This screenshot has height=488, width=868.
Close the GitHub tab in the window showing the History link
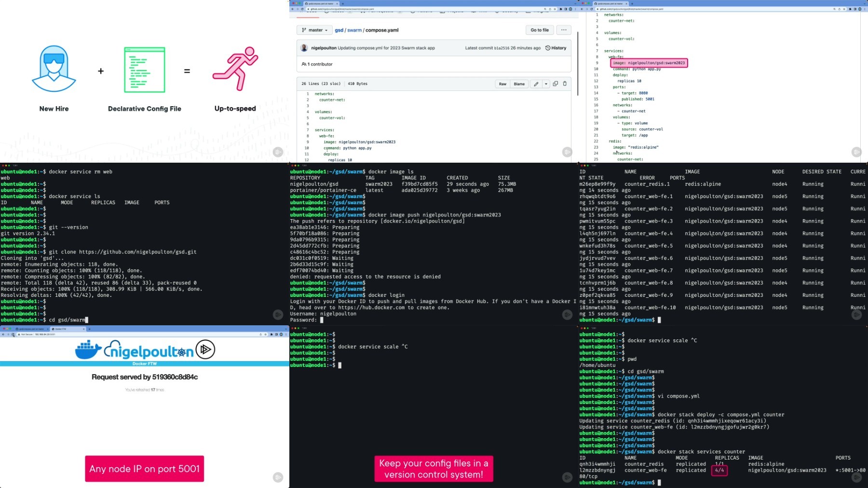(x=338, y=3)
